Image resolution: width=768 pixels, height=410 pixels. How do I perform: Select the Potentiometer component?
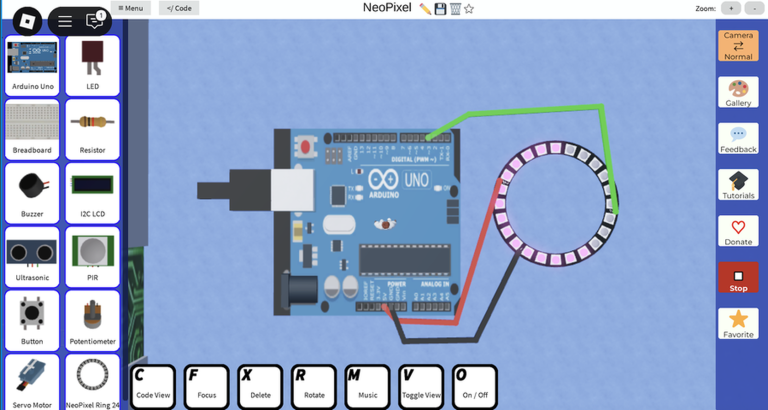click(x=93, y=320)
